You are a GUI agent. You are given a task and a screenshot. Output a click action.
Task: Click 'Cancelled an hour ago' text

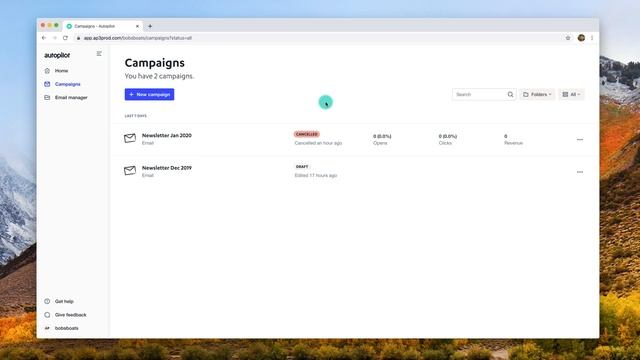318,143
